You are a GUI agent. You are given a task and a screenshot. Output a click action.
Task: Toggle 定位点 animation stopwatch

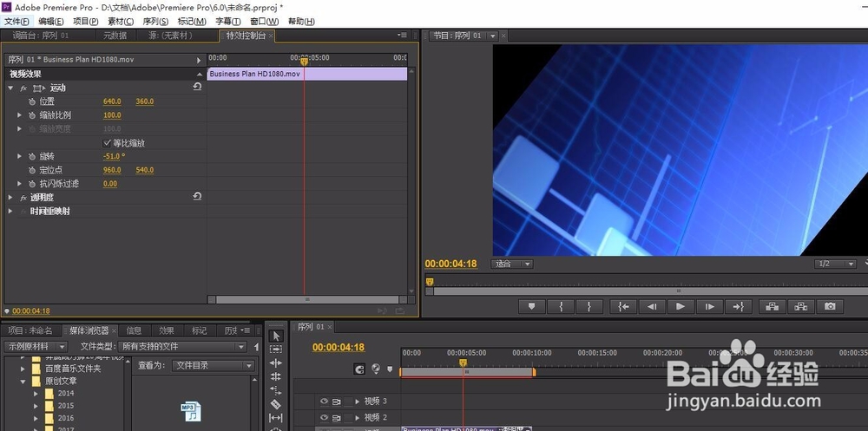tap(31, 170)
